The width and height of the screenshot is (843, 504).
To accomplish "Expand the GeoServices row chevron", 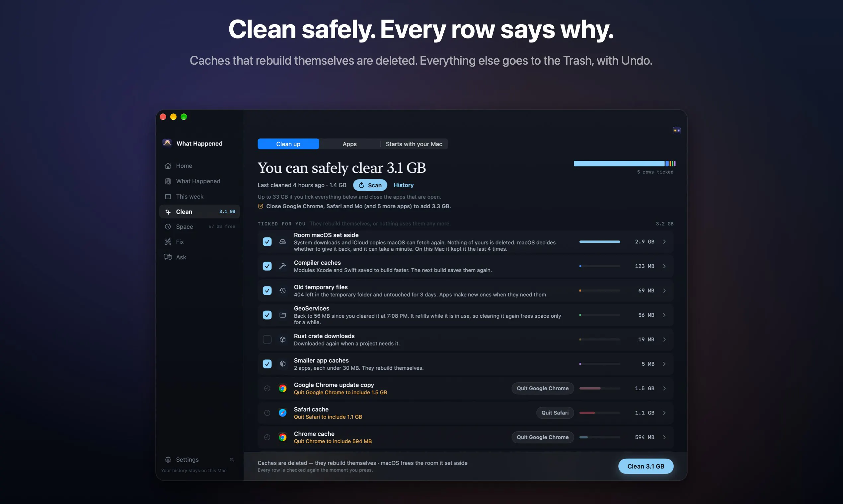I will [x=664, y=315].
